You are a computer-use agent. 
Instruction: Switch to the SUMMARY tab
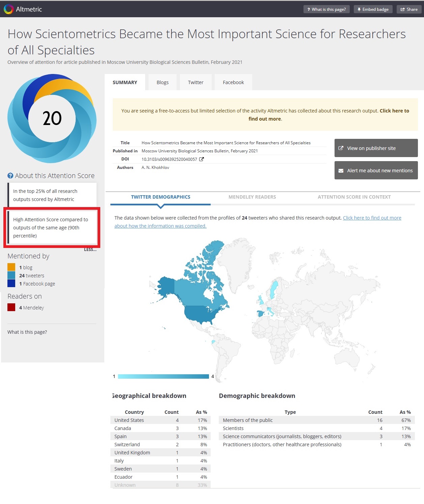(x=125, y=82)
